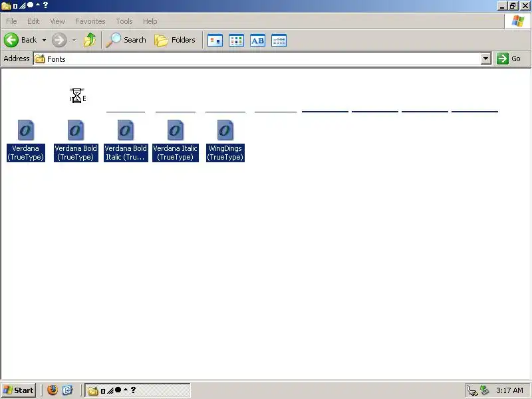Select the WingDings font icon
Screen dimensions: 532x399
[225, 130]
